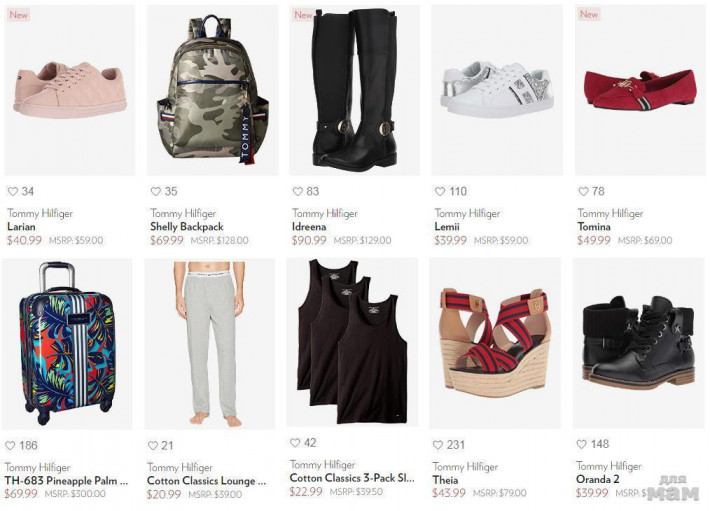Select the Idreena product title
The width and height of the screenshot is (710, 511).
pyautogui.click(x=309, y=226)
